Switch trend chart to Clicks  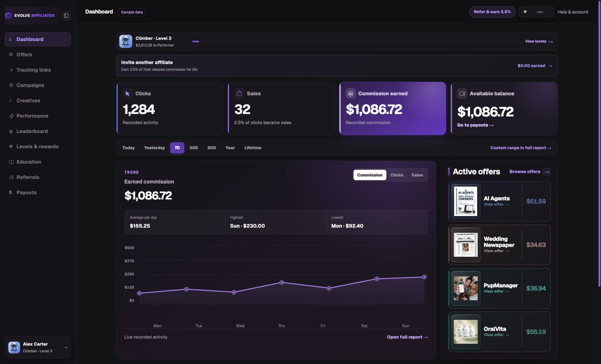pyautogui.click(x=397, y=175)
